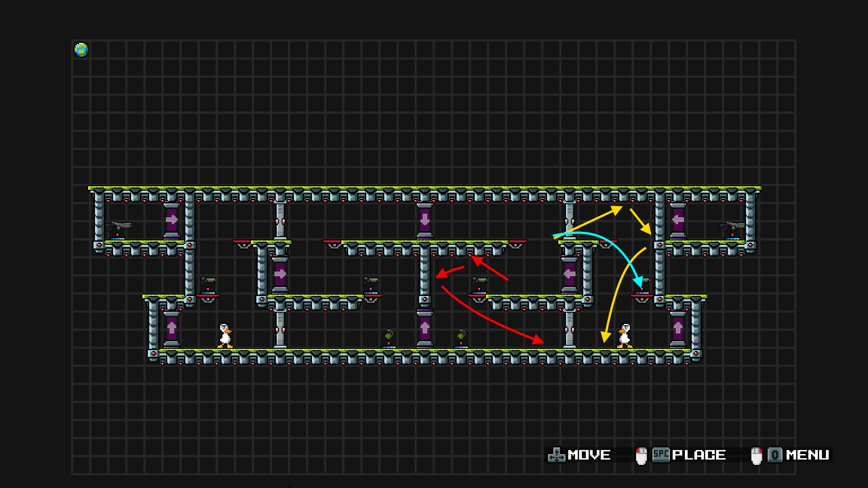Click the rifle in top-left alcove
The height and width of the screenshot is (488, 868).
(119, 226)
